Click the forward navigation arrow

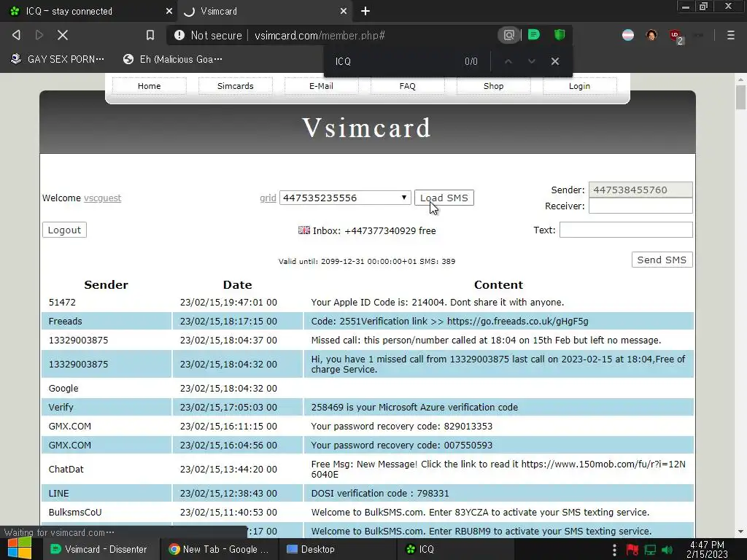tap(39, 35)
